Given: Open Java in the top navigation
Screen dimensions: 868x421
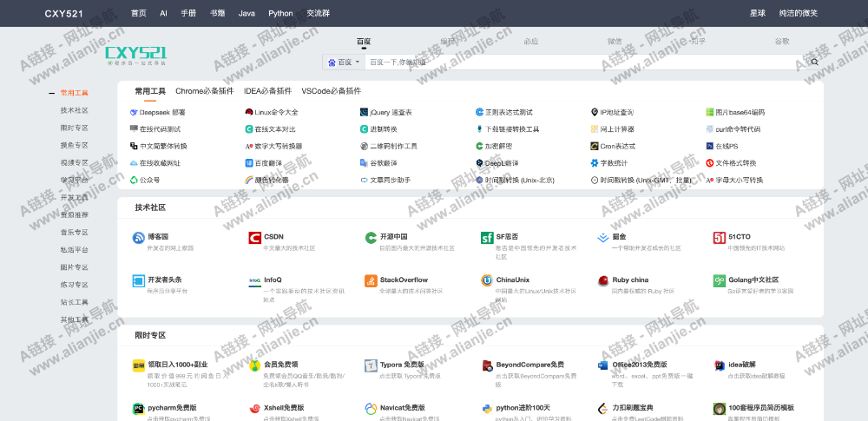Looking at the screenshot, I should 247,13.
